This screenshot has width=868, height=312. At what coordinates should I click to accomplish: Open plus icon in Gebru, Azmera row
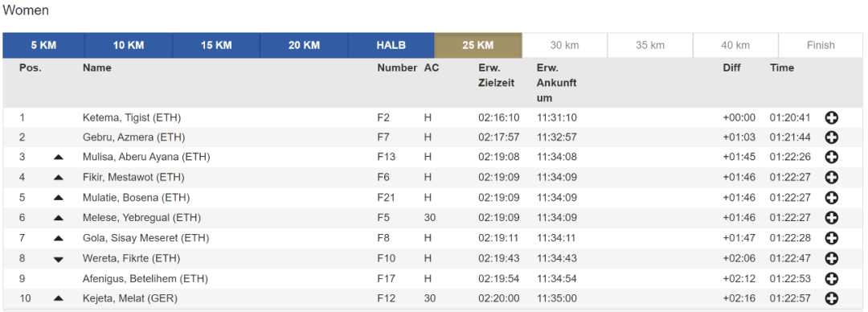click(831, 138)
